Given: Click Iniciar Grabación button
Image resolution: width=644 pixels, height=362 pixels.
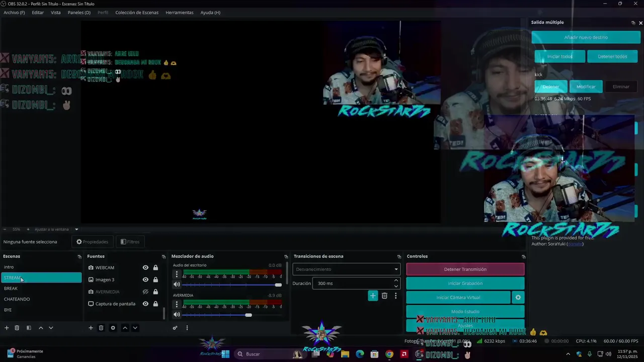Looking at the screenshot, I should point(465,283).
